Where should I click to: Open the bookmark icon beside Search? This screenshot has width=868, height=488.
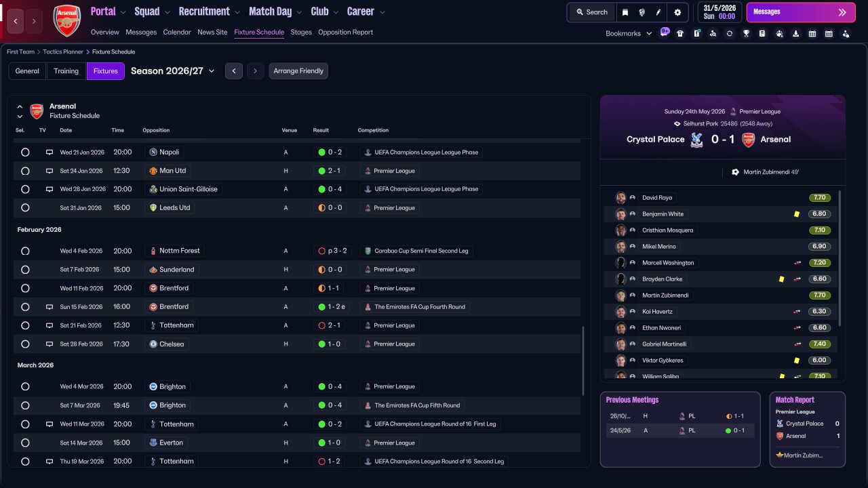click(625, 12)
